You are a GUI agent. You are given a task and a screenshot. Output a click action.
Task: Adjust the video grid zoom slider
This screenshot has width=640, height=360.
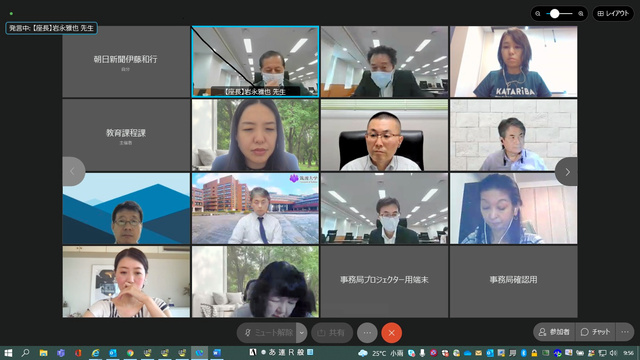(x=554, y=13)
